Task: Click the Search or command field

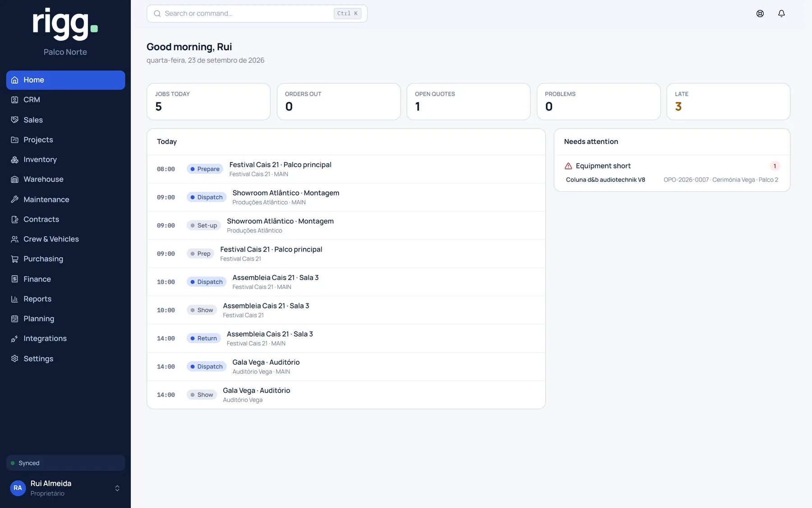Action: click(257, 14)
